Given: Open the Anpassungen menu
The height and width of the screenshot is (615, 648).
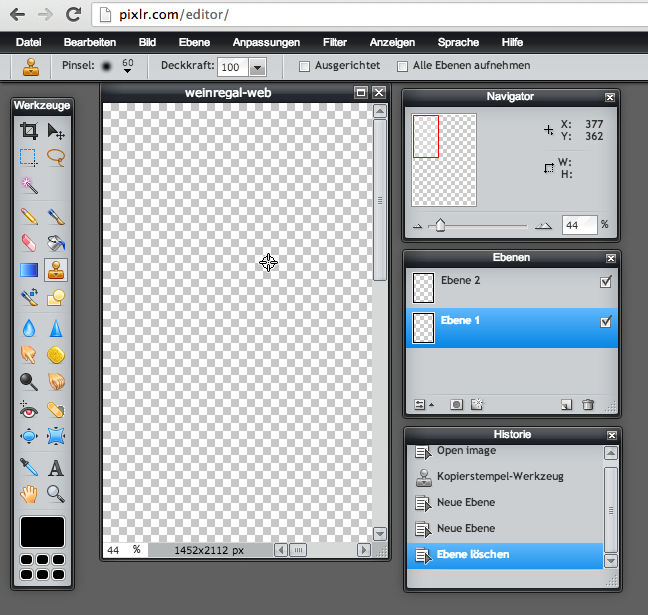Looking at the screenshot, I should pos(266,43).
